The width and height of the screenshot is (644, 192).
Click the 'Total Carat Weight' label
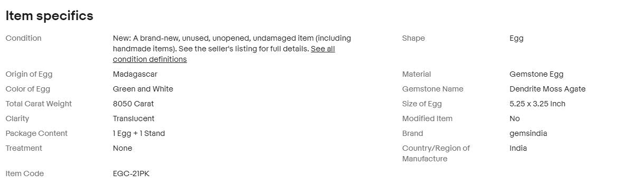pyautogui.click(x=39, y=104)
